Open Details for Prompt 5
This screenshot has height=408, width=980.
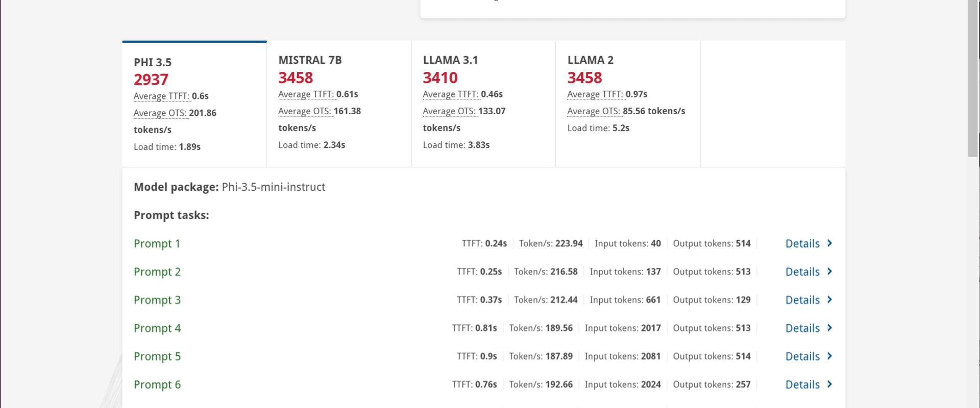pyautogui.click(x=808, y=356)
